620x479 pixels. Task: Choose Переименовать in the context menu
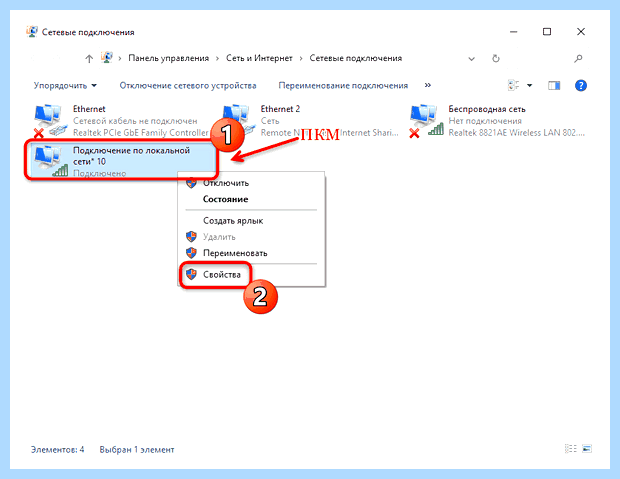[x=251, y=253]
